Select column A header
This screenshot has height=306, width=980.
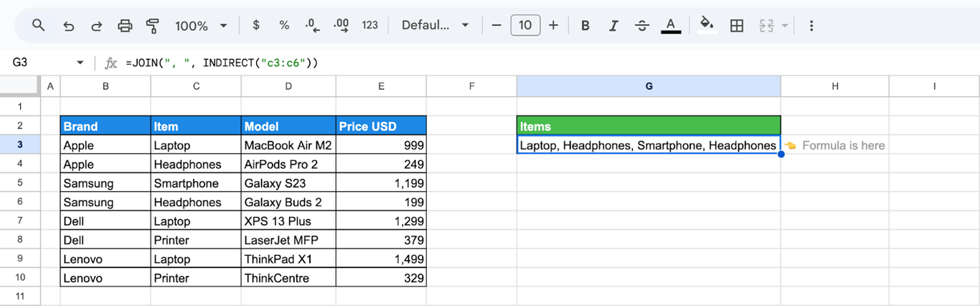pyautogui.click(x=50, y=86)
